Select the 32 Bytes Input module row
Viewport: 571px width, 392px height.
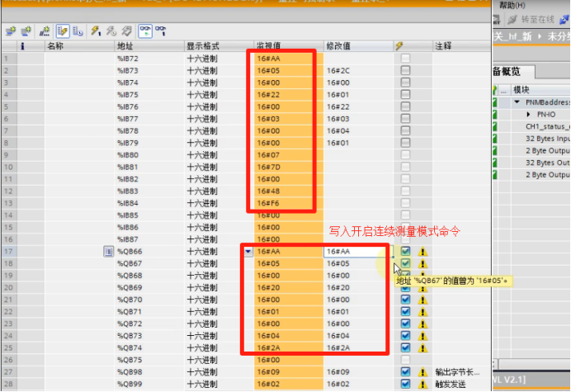547,139
